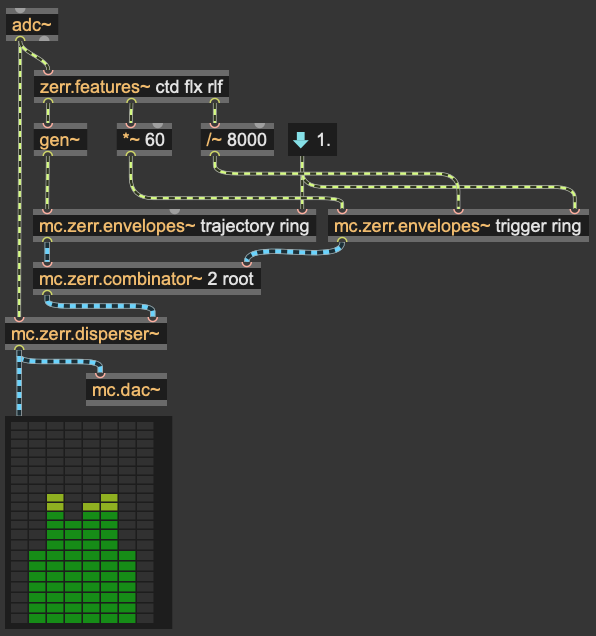The height and width of the screenshot is (636, 596).
Task: Click the left outlet of adc~
Action: [19, 39]
